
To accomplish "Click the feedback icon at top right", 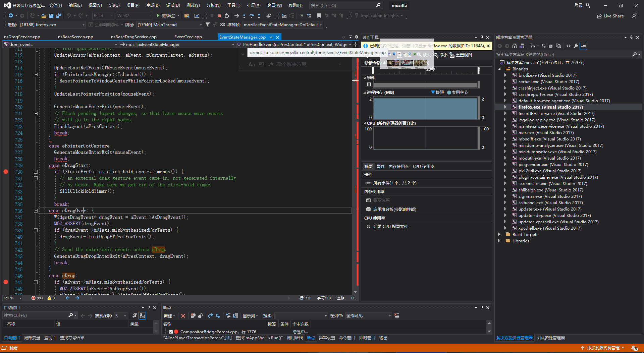I will click(635, 16).
